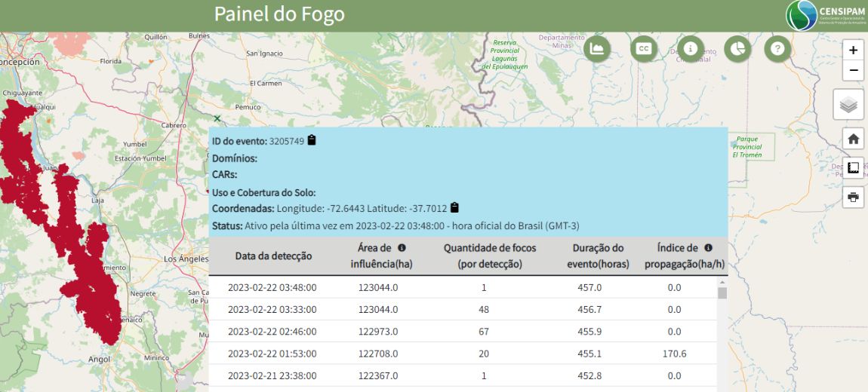Image resolution: width=868 pixels, height=392 pixels.
Task: Return to home map extent
Action: click(853, 138)
